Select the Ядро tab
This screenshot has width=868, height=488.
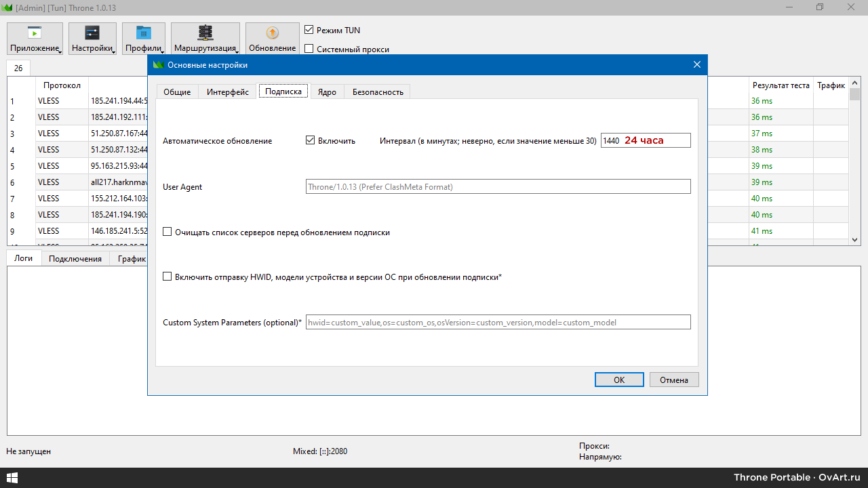pyautogui.click(x=327, y=91)
